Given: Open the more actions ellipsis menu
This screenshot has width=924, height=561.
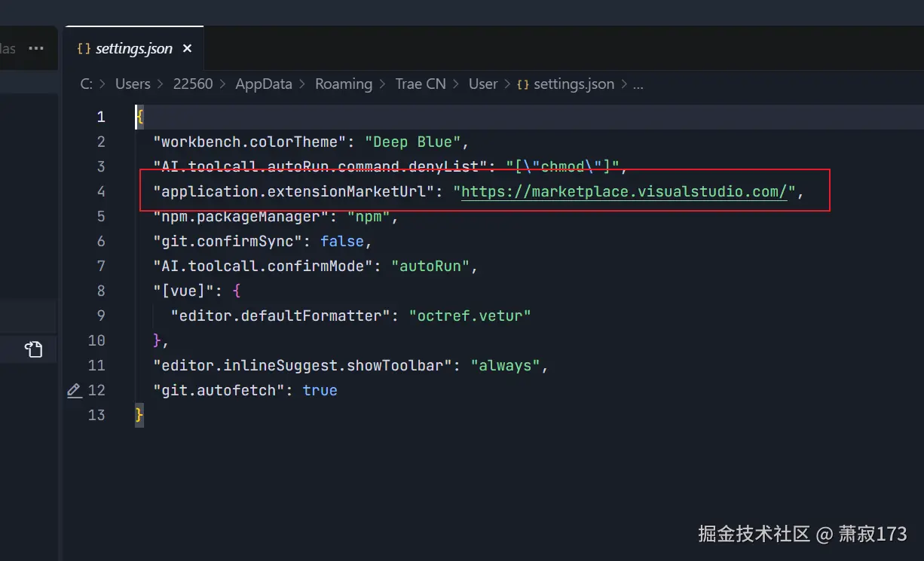Looking at the screenshot, I should tap(36, 49).
